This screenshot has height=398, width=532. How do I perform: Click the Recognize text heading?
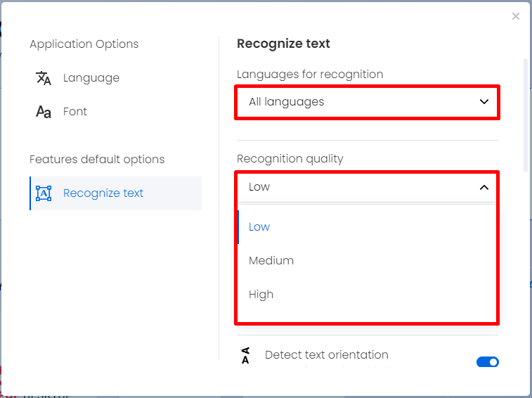[x=283, y=44]
